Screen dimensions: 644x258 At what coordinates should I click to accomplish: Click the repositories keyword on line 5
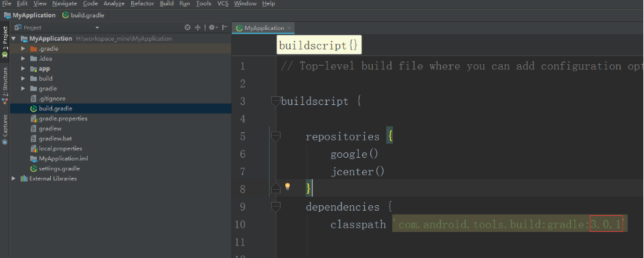tap(343, 136)
